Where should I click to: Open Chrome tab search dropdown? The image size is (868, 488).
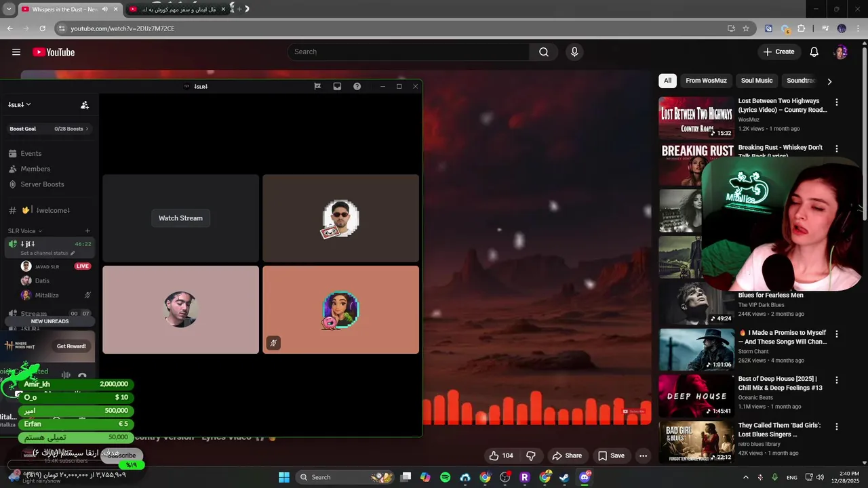(x=9, y=9)
